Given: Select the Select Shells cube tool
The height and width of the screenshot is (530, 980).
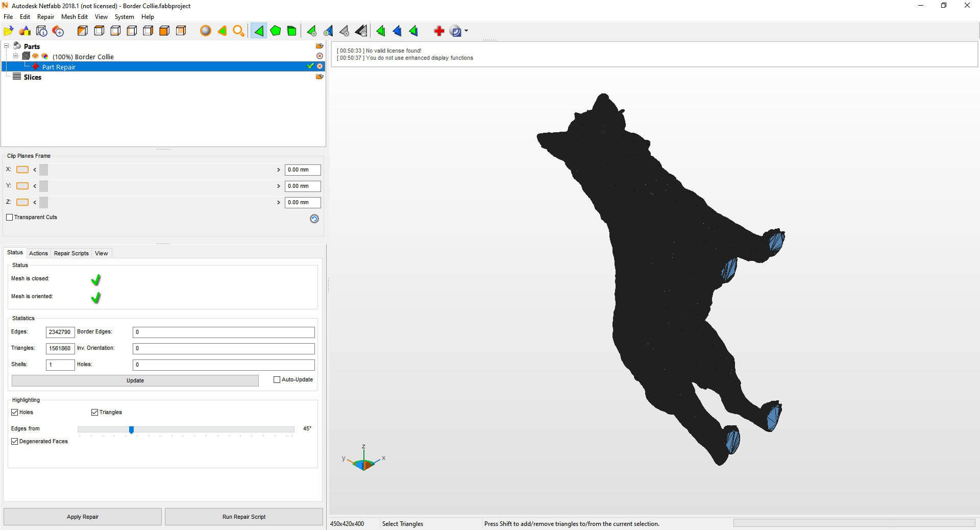Looking at the screenshot, I should 292,31.
